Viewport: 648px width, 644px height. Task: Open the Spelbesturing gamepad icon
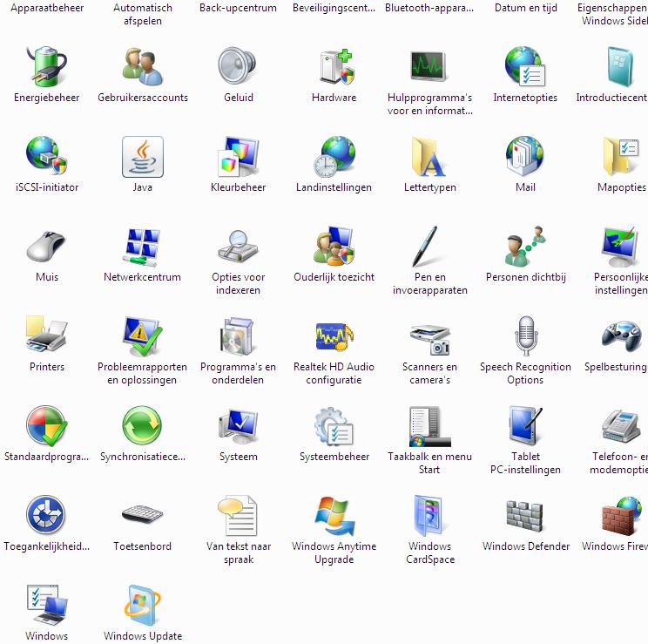point(621,336)
